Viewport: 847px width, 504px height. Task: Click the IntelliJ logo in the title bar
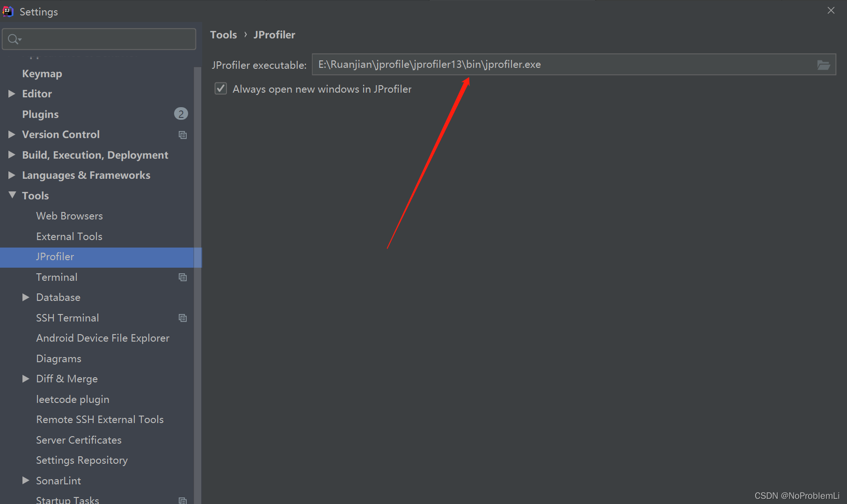pyautogui.click(x=8, y=11)
